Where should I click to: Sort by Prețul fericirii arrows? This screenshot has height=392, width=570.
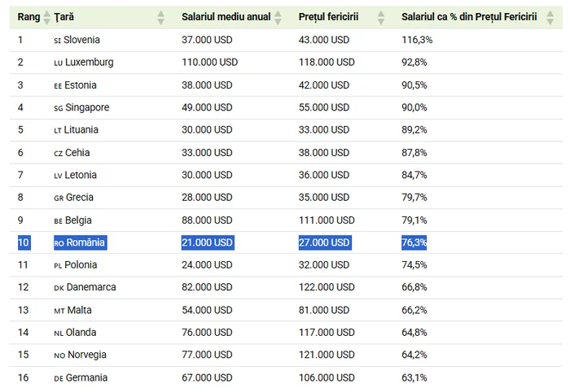pos(380,17)
